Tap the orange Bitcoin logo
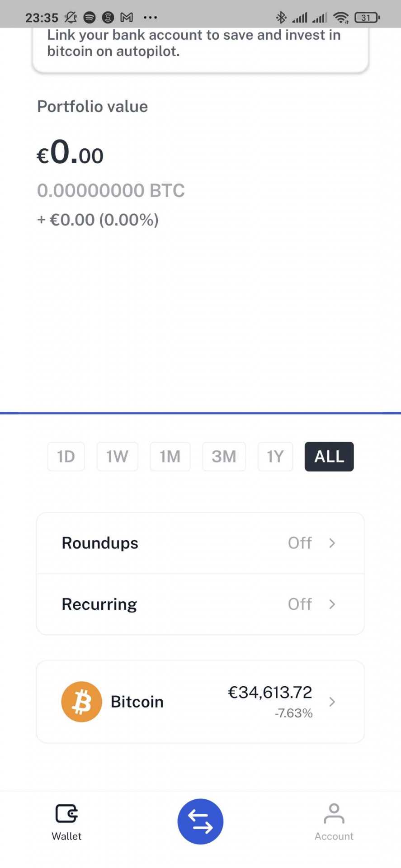401x868 pixels. click(x=81, y=702)
